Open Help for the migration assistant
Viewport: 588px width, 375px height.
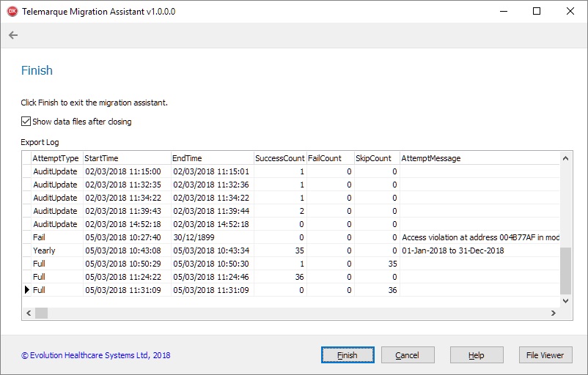click(476, 355)
